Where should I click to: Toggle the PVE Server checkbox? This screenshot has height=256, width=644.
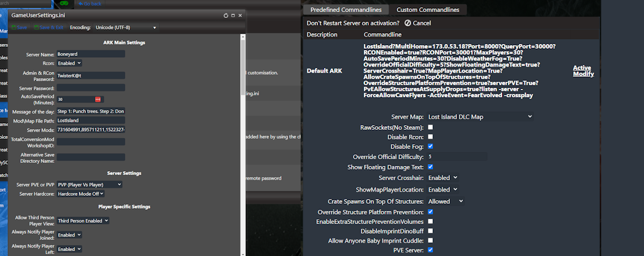430,249
